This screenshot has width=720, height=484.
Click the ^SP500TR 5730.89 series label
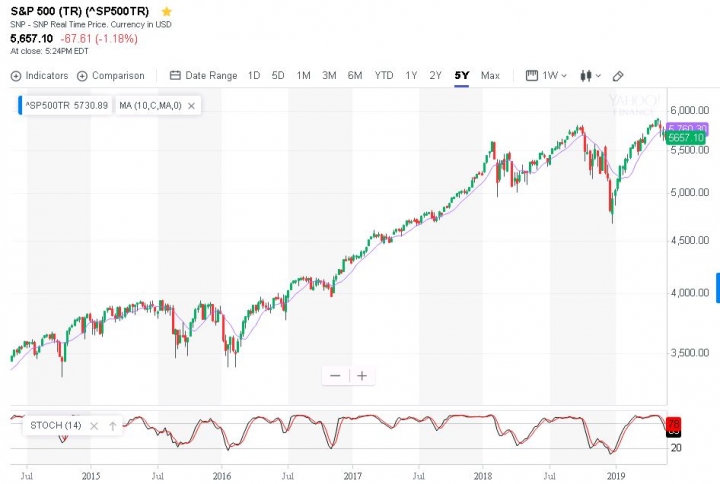pos(67,106)
